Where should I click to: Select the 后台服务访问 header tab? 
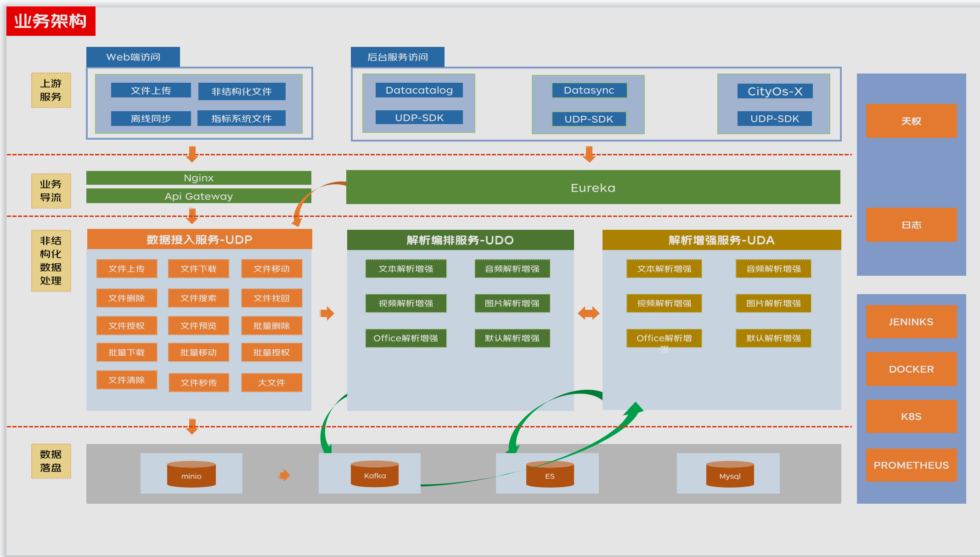coord(398,57)
